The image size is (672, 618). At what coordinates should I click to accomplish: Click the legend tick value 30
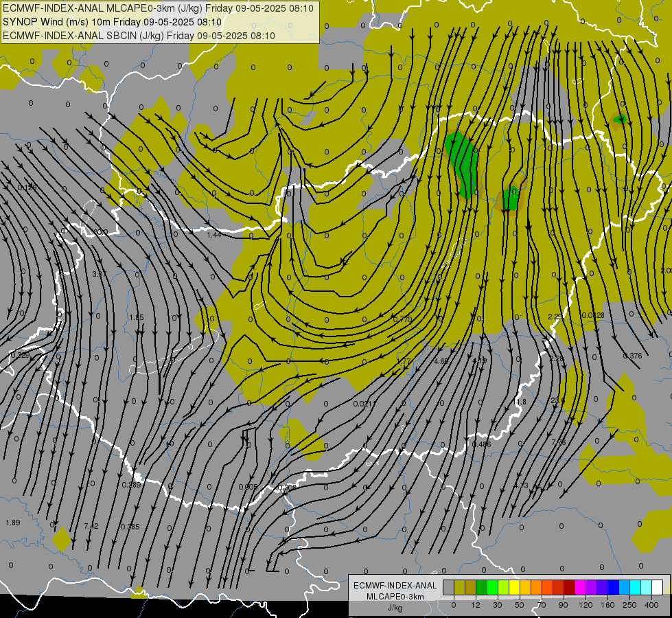point(498,605)
